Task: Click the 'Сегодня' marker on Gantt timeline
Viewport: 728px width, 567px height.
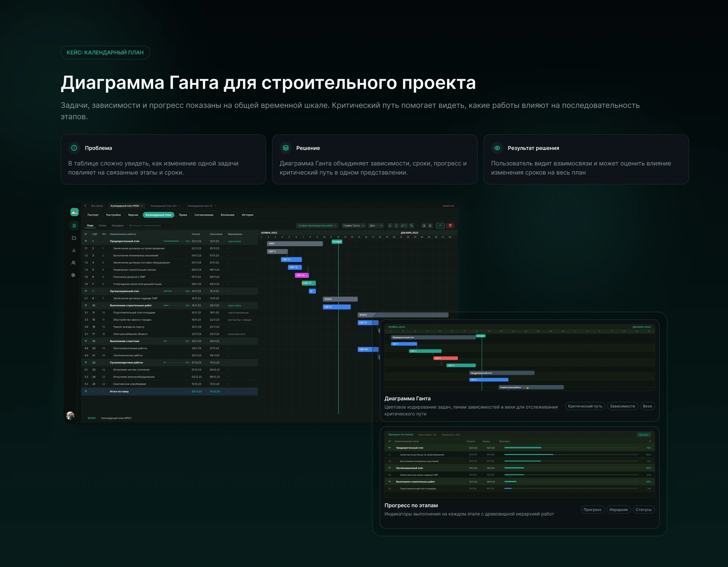Action: click(x=337, y=241)
